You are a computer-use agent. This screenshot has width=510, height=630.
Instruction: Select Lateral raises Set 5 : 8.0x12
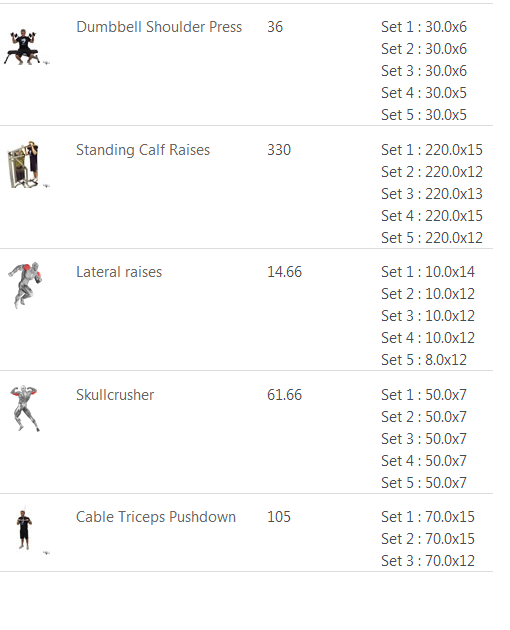[424, 360]
